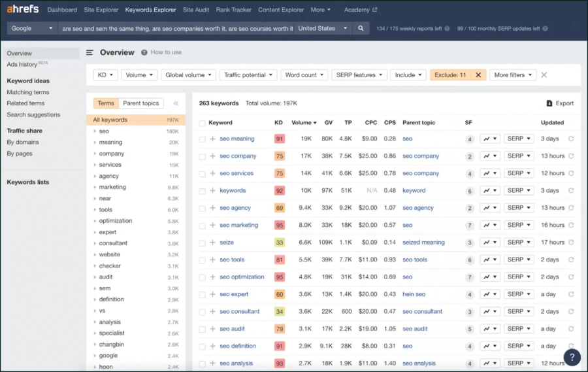Open the KD filter dropdown
Screen dimensions: 588x372
point(105,75)
